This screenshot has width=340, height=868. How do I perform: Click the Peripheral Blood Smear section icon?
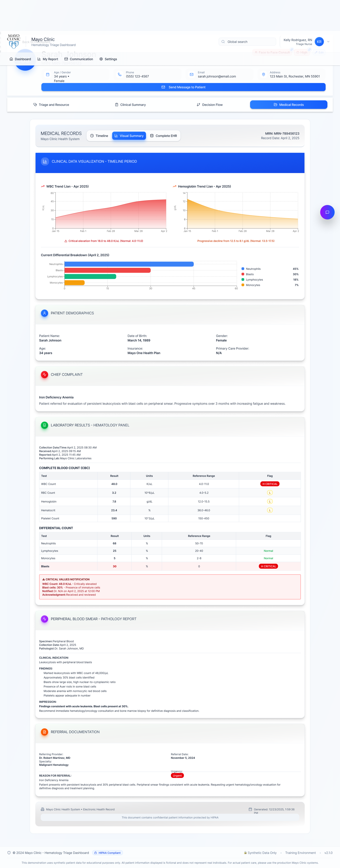45,619
